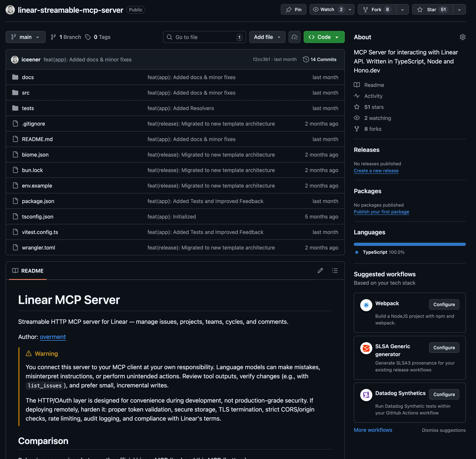Viewport: 476px width, 459px height.
Task: Click the 14 Commits history icon
Action: tap(306, 59)
